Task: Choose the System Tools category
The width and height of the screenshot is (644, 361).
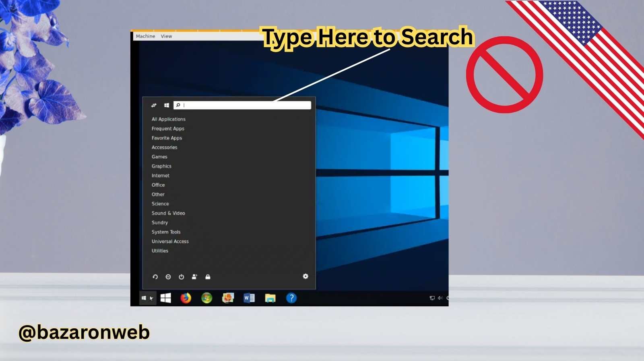Action: [x=166, y=232]
